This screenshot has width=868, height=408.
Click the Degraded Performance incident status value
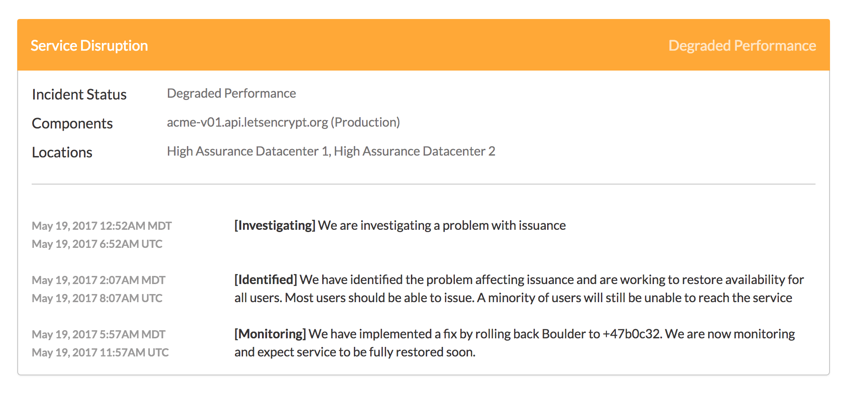point(231,93)
